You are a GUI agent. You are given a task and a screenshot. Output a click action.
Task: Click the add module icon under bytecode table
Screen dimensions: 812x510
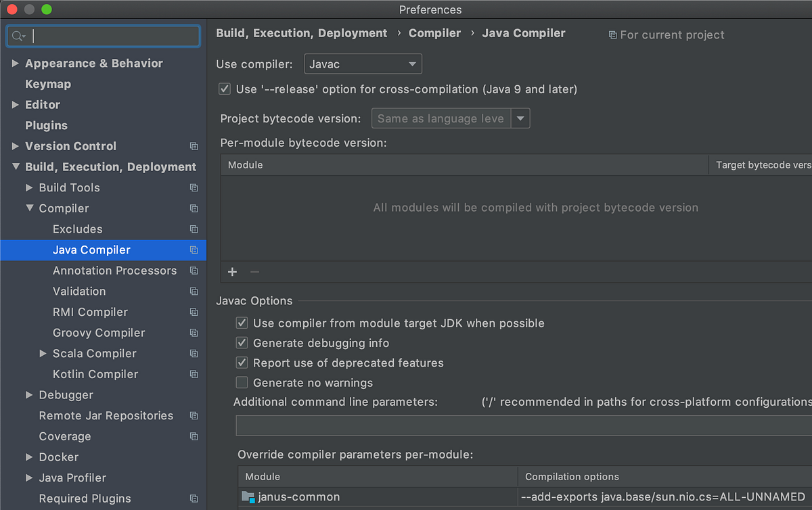pyautogui.click(x=232, y=272)
